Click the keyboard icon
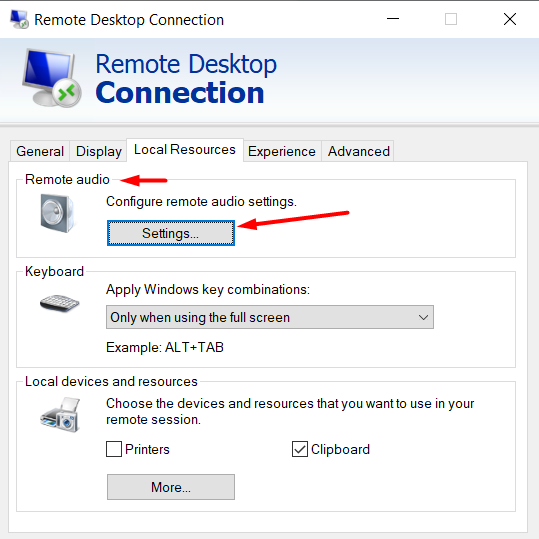The height and width of the screenshot is (539, 539). (59, 303)
